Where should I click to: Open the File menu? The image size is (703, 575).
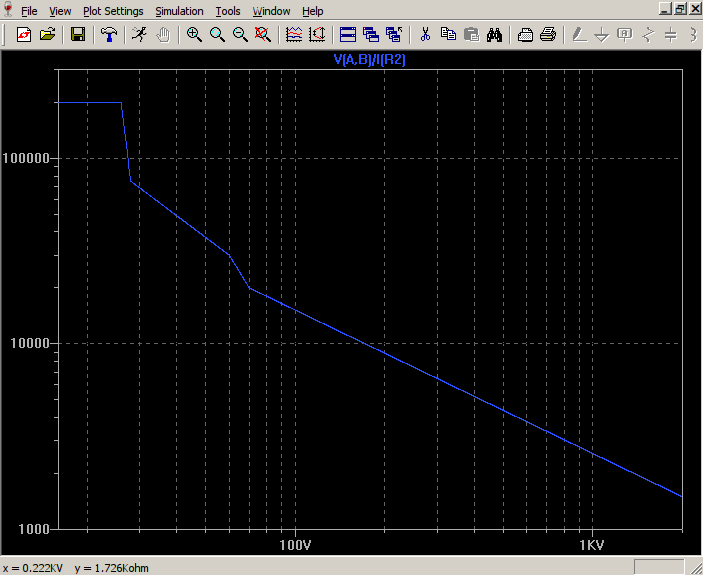coord(29,11)
